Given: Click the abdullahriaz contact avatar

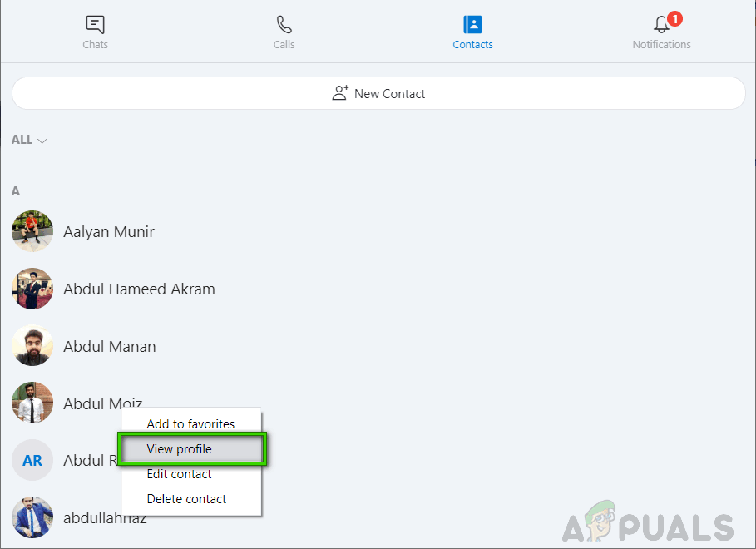Looking at the screenshot, I should pyautogui.click(x=32, y=517).
